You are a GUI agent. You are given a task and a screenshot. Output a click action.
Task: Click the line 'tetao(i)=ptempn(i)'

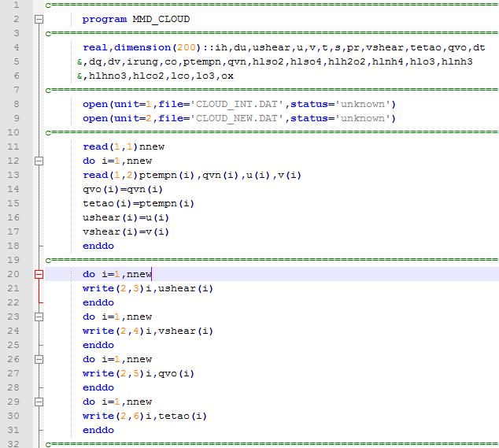click(138, 203)
